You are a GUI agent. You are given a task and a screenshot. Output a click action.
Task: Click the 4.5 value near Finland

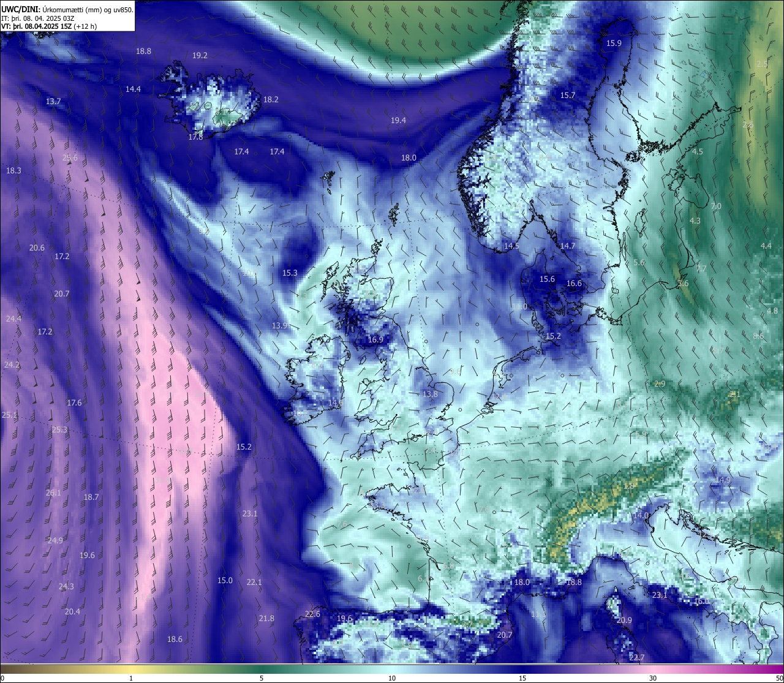tap(697, 151)
